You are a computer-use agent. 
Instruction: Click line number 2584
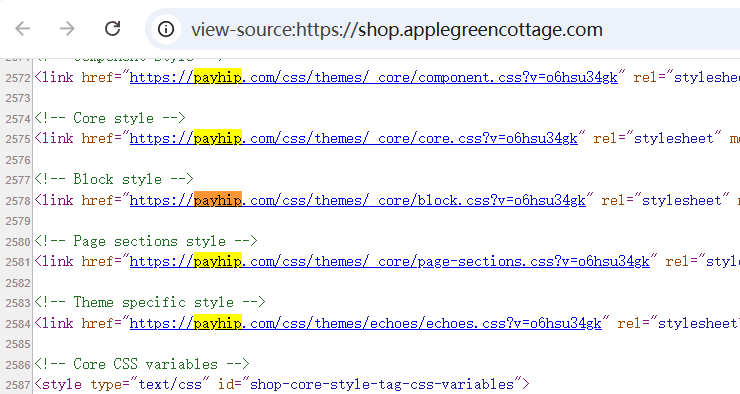(x=18, y=324)
